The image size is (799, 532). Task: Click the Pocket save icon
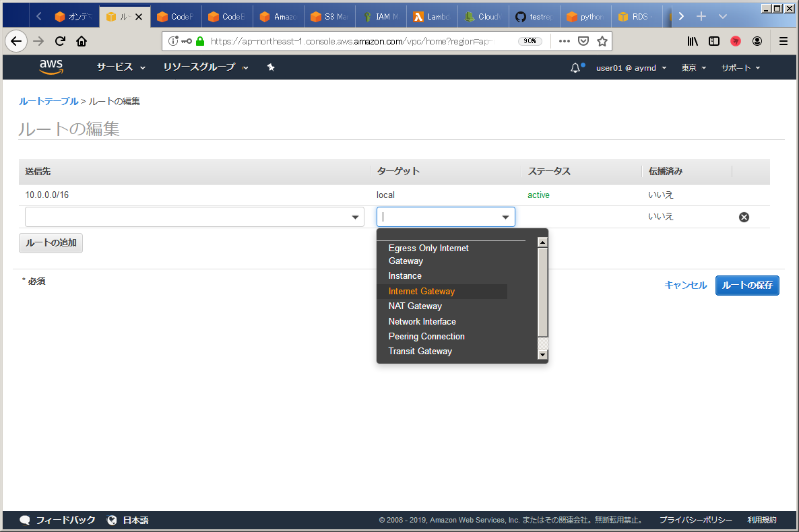pyautogui.click(x=583, y=41)
